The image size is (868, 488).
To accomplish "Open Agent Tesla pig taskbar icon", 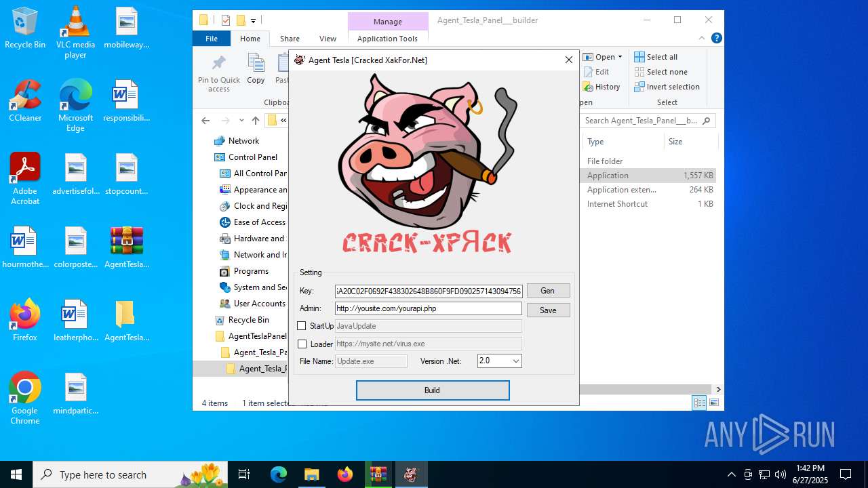I will 411,474.
